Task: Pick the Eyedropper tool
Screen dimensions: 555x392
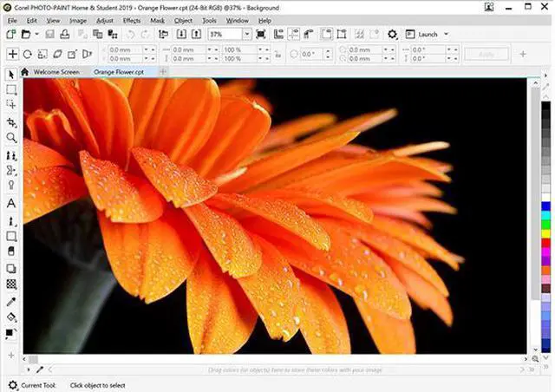Action: (11, 302)
